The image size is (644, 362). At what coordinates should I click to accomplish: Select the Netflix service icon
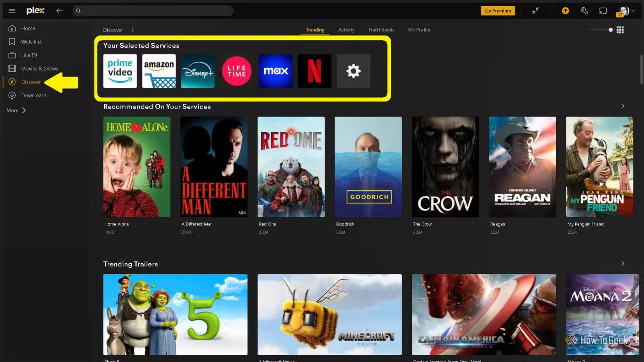[x=315, y=71]
